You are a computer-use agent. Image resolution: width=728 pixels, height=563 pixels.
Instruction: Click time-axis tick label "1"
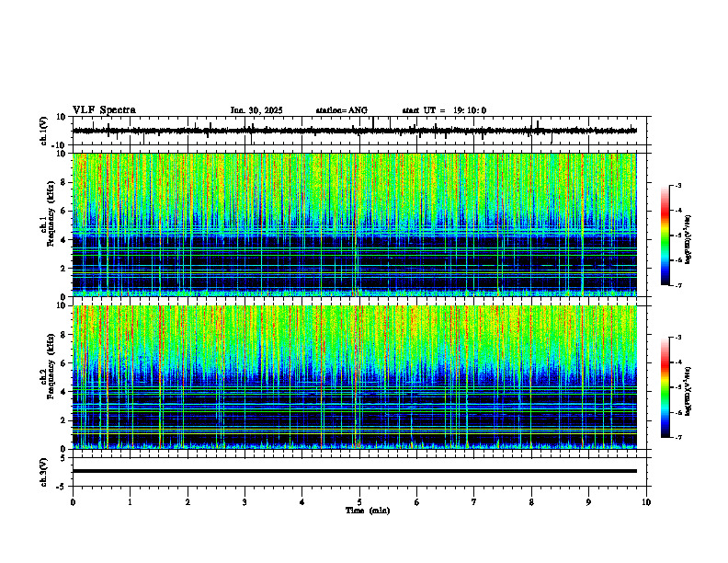pyautogui.click(x=130, y=502)
